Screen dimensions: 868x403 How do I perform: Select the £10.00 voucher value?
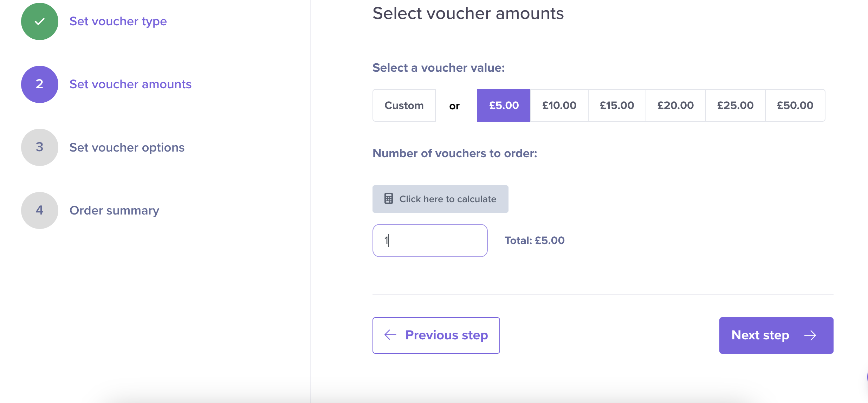pos(559,105)
